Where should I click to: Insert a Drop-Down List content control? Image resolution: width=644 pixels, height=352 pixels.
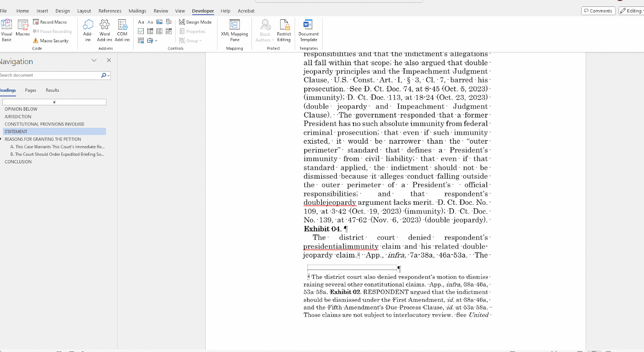click(159, 31)
